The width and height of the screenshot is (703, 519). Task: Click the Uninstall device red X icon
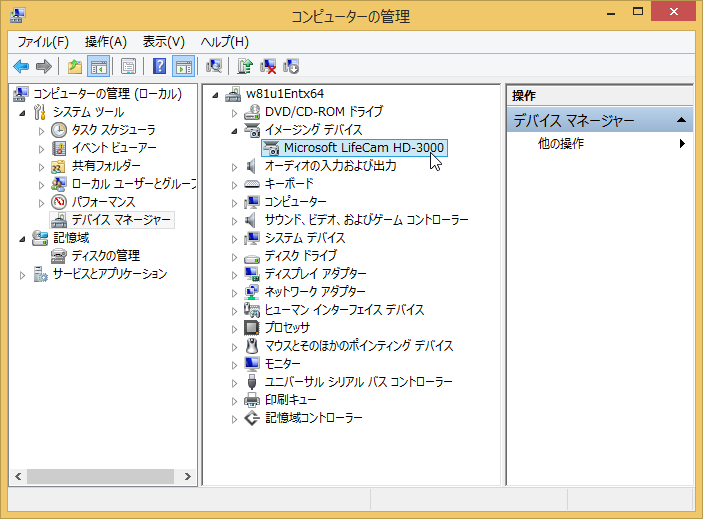click(x=268, y=67)
